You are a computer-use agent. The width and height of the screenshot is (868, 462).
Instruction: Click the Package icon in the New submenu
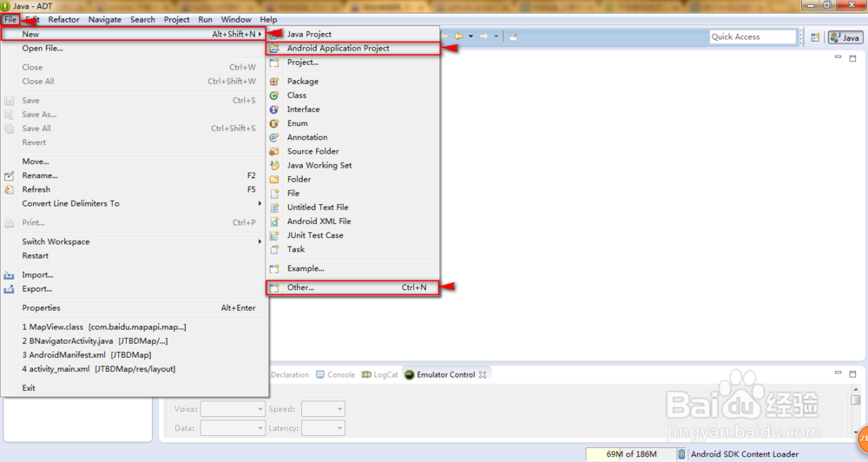click(x=274, y=82)
